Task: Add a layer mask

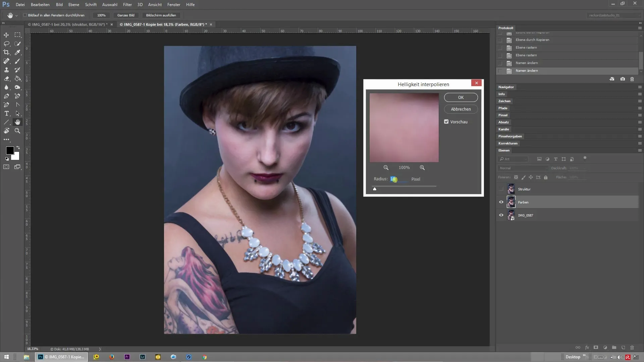Action: click(596, 348)
